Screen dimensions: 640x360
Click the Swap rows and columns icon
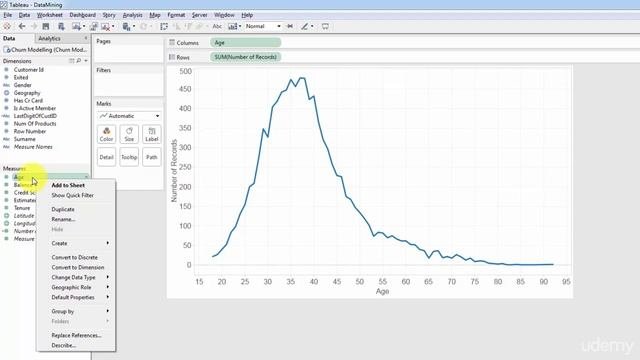(x=164, y=26)
